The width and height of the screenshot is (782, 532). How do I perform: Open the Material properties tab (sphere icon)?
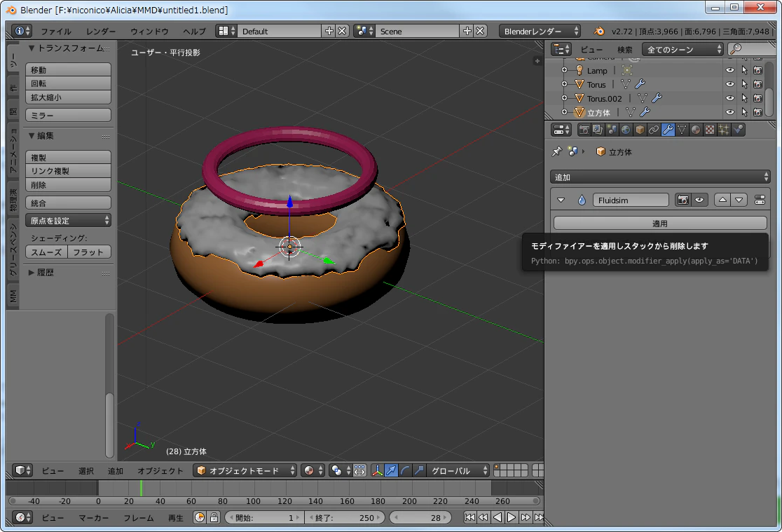[696, 130]
